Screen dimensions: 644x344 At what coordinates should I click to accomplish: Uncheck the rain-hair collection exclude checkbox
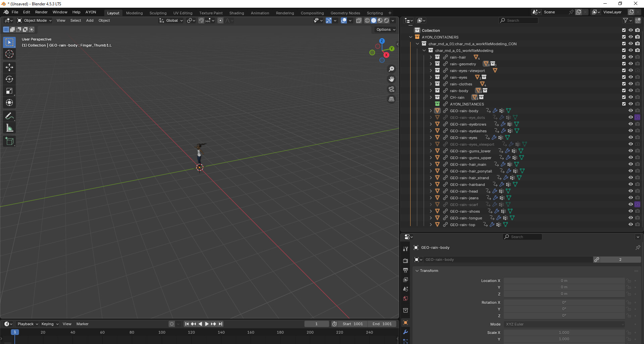coord(624,57)
